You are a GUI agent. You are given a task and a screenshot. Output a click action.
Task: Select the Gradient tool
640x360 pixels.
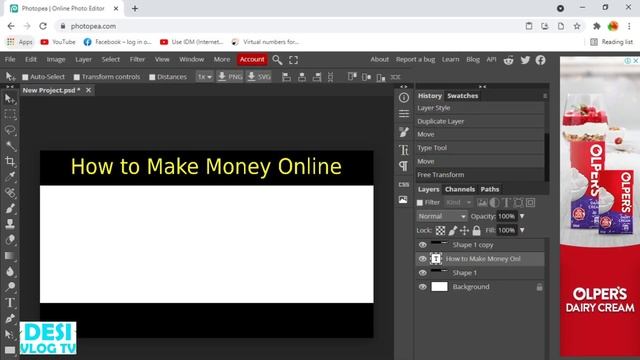click(x=10, y=256)
